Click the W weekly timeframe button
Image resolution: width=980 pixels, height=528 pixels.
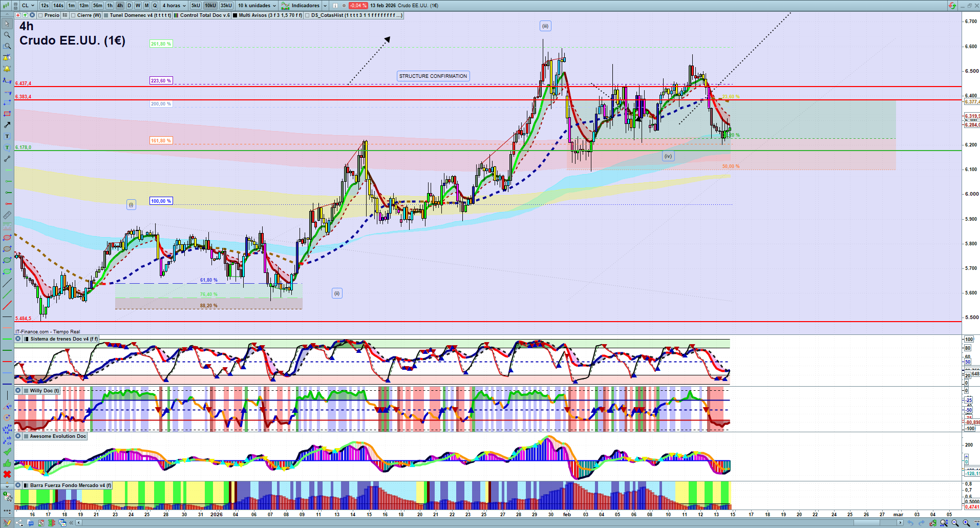[138, 6]
